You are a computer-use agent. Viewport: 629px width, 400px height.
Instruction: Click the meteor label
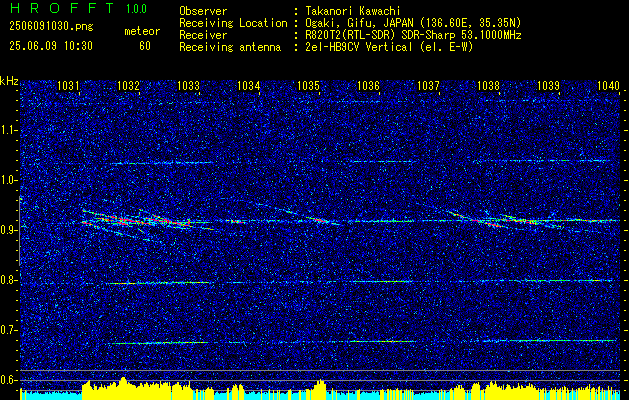(142, 31)
